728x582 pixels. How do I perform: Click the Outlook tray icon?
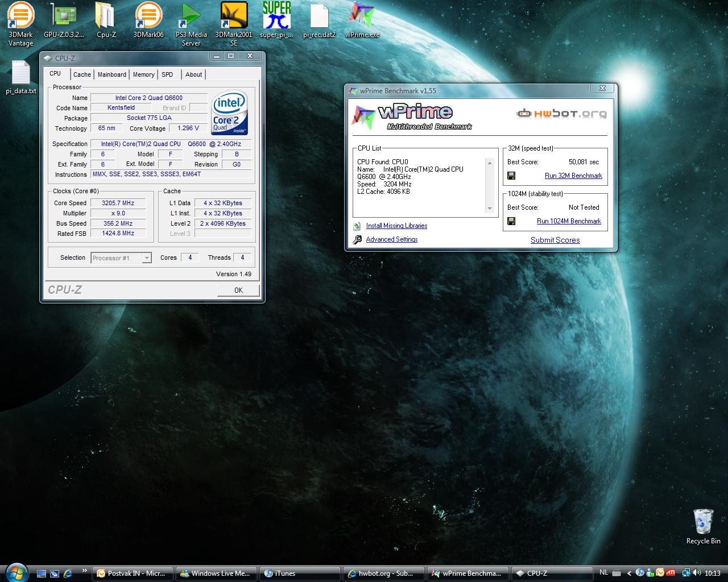660,573
